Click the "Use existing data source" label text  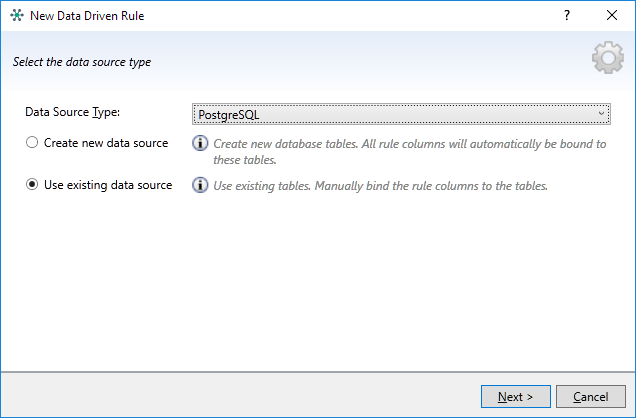click(108, 185)
